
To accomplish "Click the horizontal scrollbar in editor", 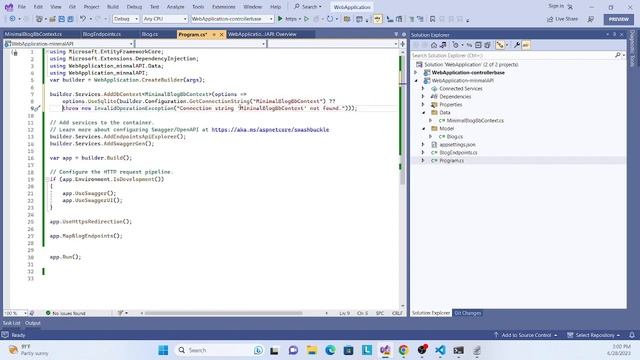I will pos(224,313).
